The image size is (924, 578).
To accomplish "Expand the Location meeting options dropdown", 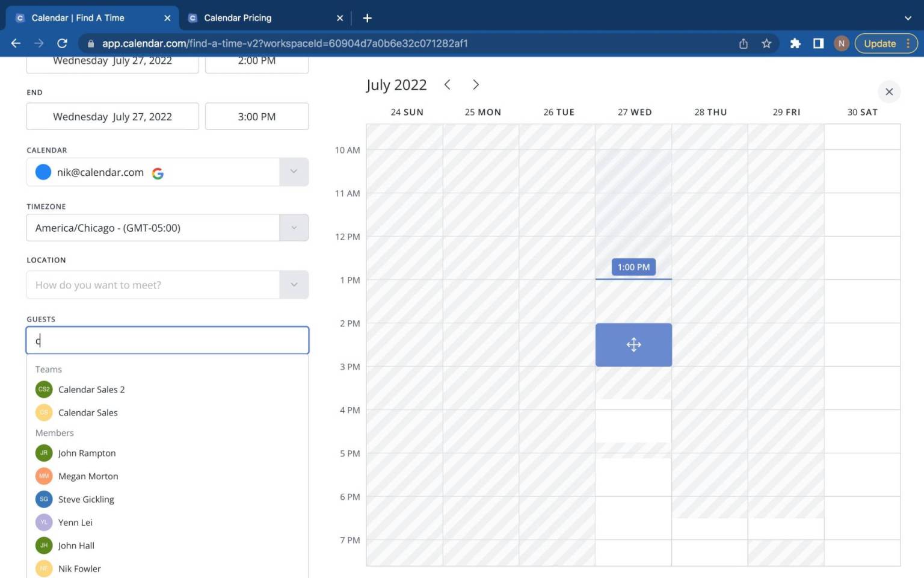I will pos(294,284).
